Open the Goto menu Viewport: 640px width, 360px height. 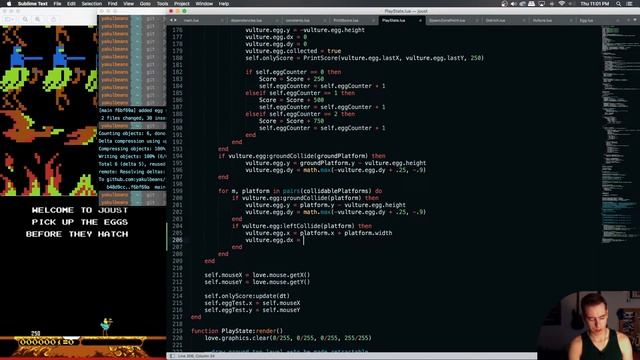[145, 4]
